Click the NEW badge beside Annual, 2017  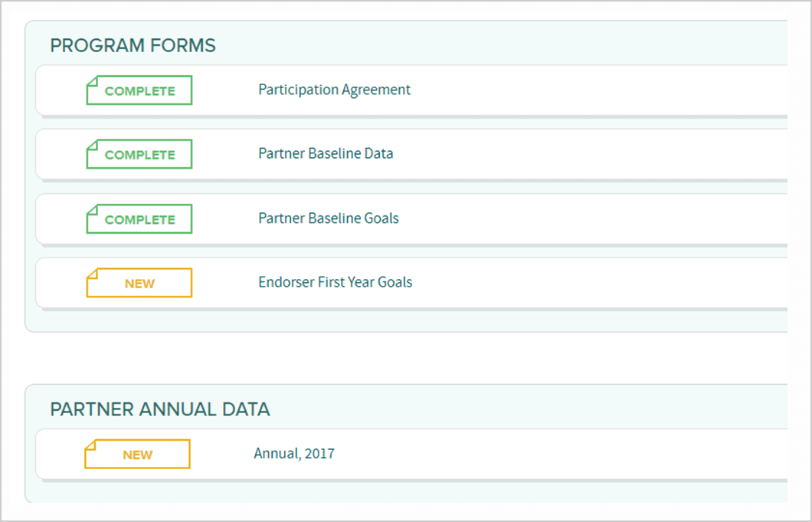[x=138, y=454]
